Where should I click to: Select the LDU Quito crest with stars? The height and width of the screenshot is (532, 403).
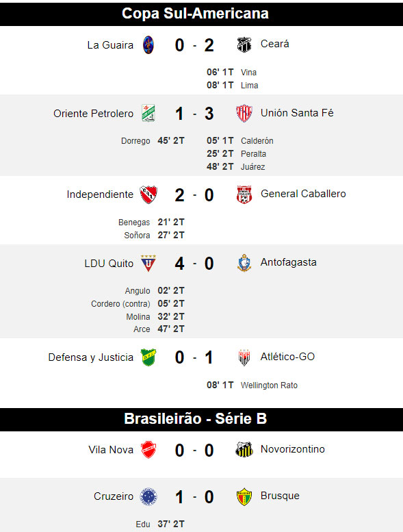coord(148,264)
